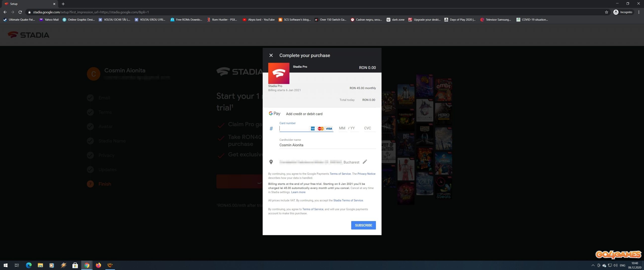644x270 pixels.
Task: Click the Mastercard icon
Action: click(320, 128)
